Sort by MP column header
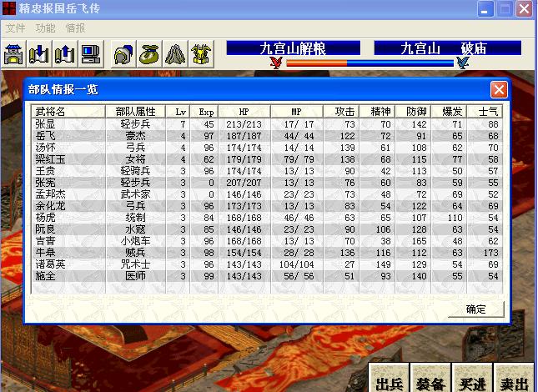Viewport: 538px width, 392px height. tap(297, 112)
